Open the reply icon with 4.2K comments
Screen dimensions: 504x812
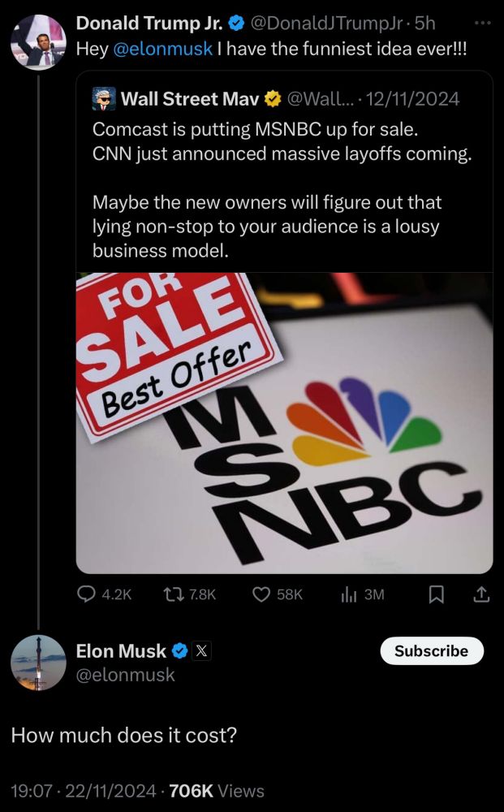pos(87,595)
